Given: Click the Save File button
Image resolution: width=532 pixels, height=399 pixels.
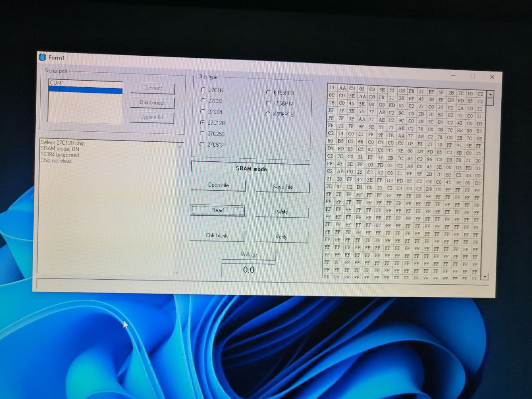Looking at the screenshot, I should tap(283, 187).
